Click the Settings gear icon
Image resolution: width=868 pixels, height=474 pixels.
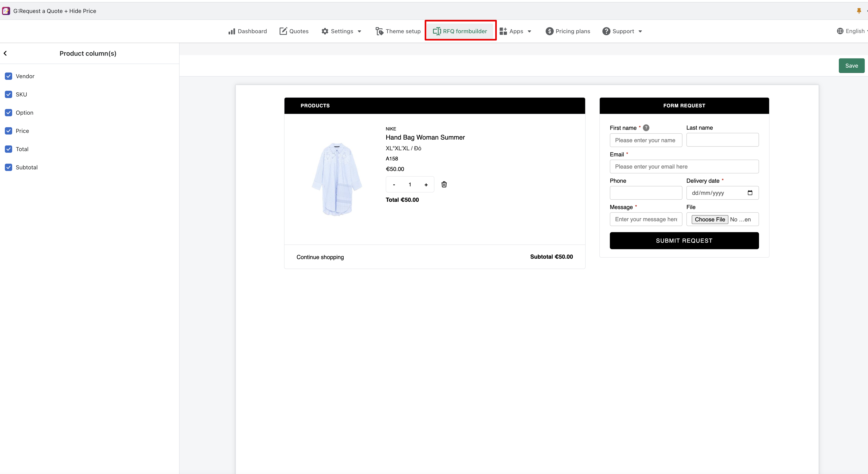[x=325, y=31]
